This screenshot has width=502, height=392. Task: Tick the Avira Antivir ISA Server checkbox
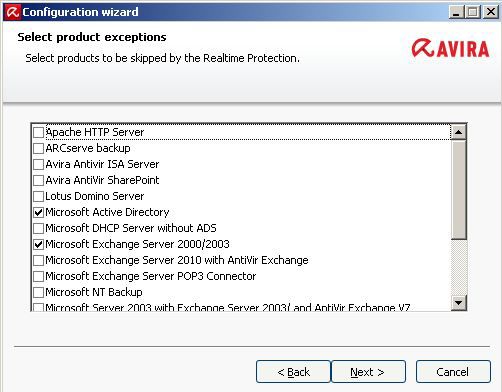(39, 164)
